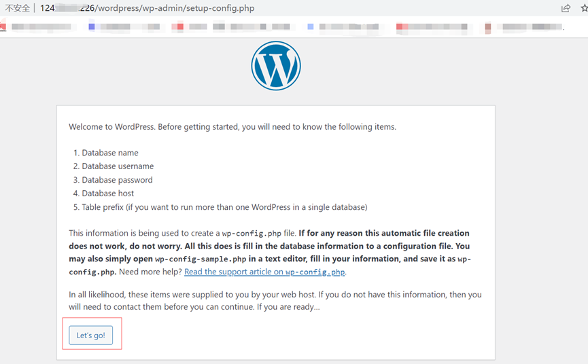Open the last bookmark in the bookmarks bar
The image size is (588, 364).
525,27
